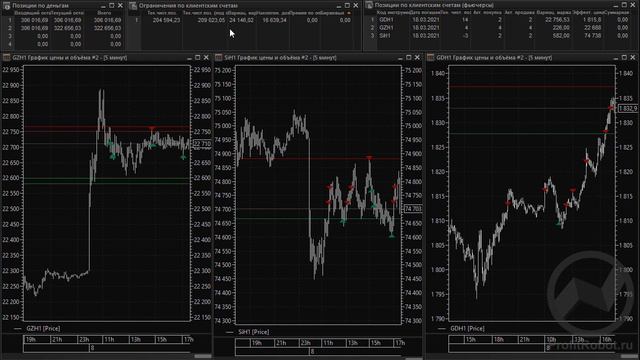
Task: Select the '16 629,34' limits cell
Action: click(x=274, y=20)
